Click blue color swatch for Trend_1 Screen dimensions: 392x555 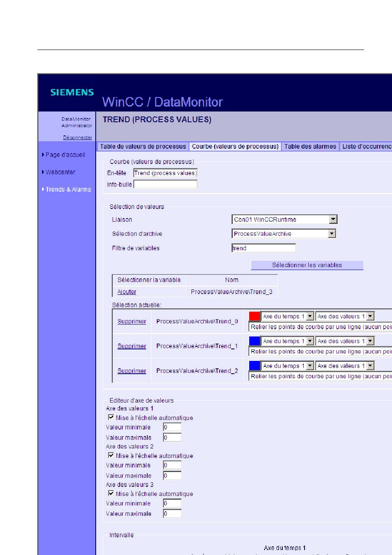pyautogui.click(x=255, y=341)
